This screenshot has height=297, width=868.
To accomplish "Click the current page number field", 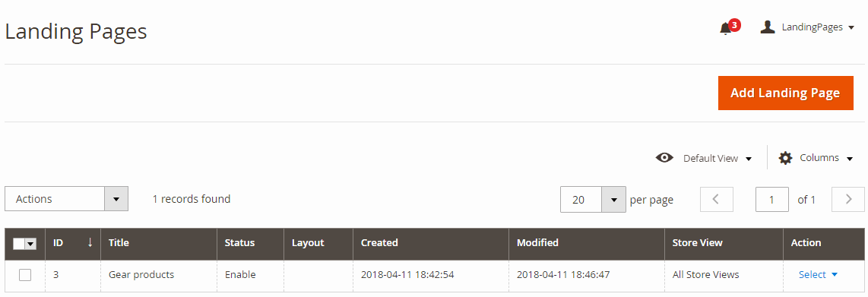I will pos(772,199).
